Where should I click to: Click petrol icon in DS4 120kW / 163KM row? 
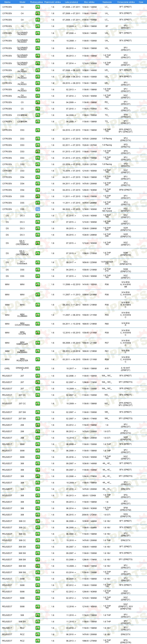[38, 190]
